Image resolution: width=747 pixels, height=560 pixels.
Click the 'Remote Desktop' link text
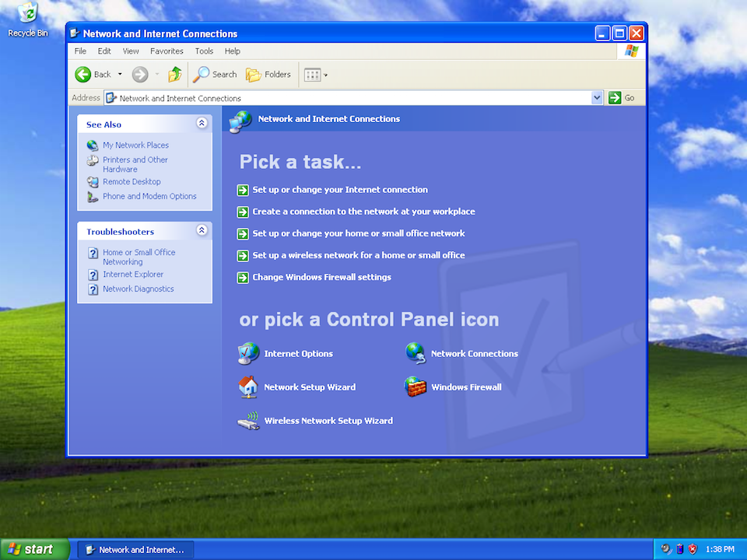point(132,182)
